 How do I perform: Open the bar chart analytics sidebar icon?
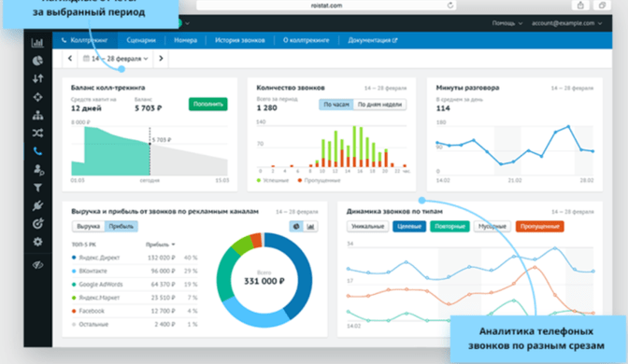(x=37, y=42)
